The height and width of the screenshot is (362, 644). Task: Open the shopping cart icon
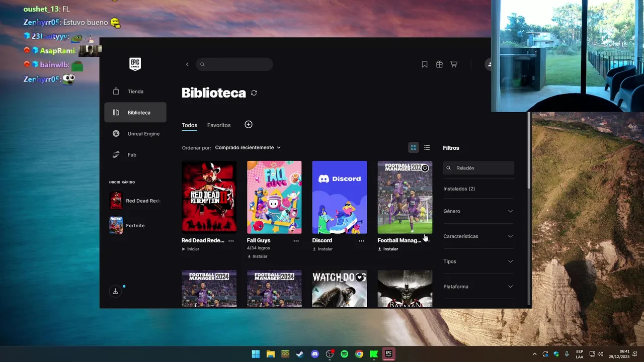(x=454, y=64)
